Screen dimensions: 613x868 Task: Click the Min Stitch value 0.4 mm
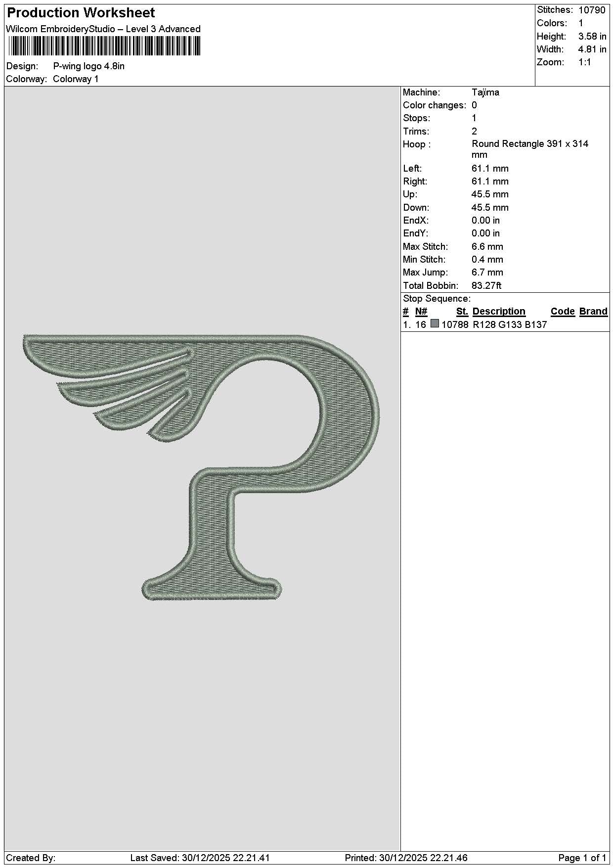pyautogui.click(x=487, y=260)
